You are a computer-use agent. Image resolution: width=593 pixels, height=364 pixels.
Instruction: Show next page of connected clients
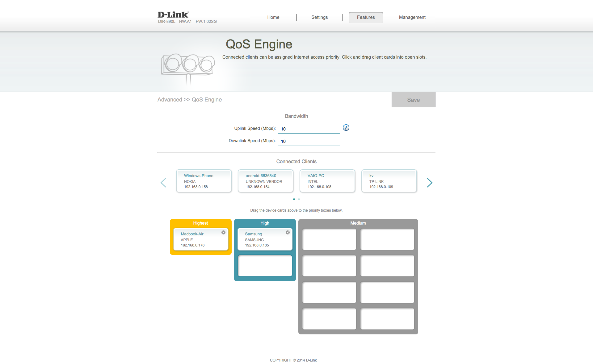click(429, 183)
